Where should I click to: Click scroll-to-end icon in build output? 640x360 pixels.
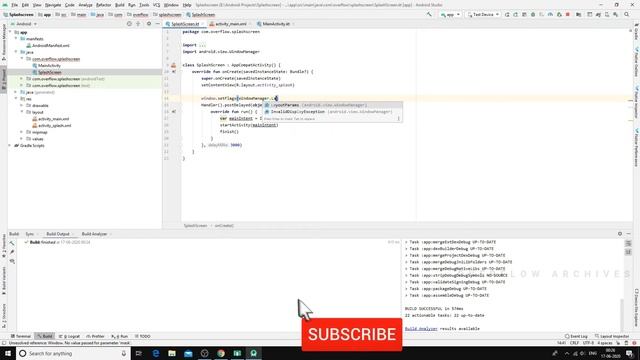(628, 252)
